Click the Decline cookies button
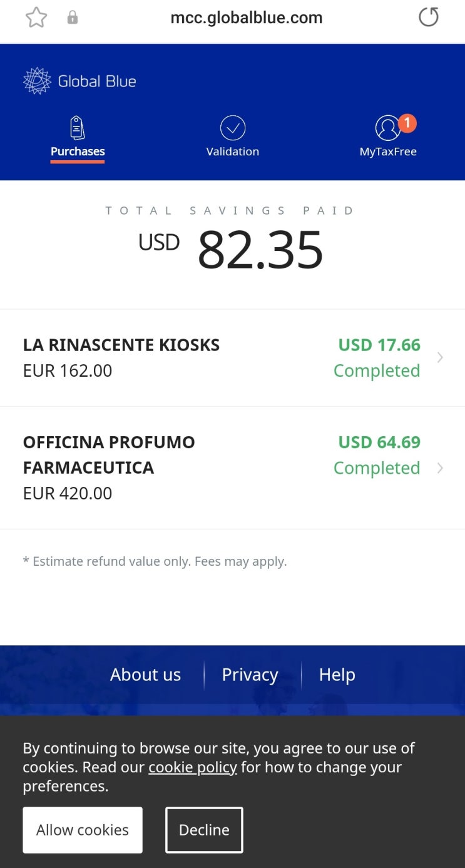 204,830
